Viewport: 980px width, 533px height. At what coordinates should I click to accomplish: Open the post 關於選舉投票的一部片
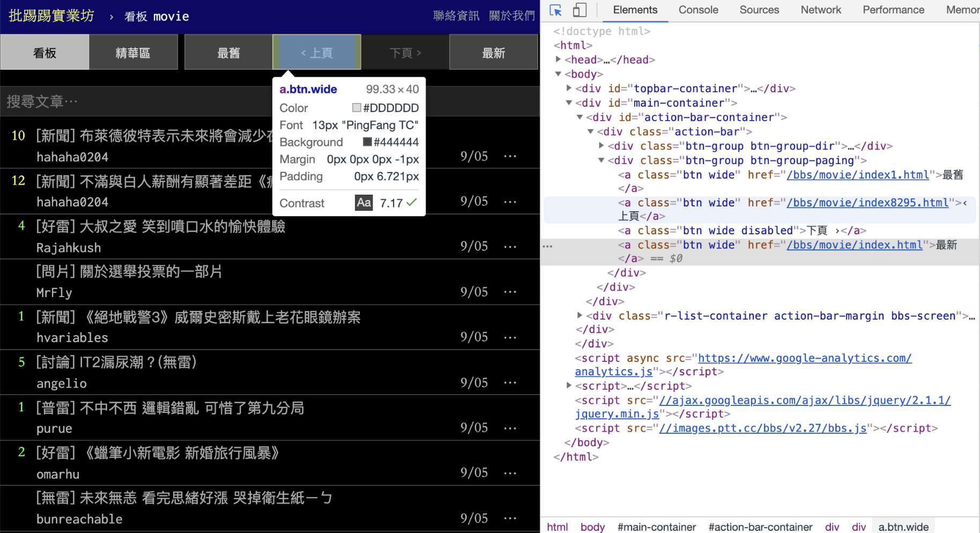(x=129, y=271)
